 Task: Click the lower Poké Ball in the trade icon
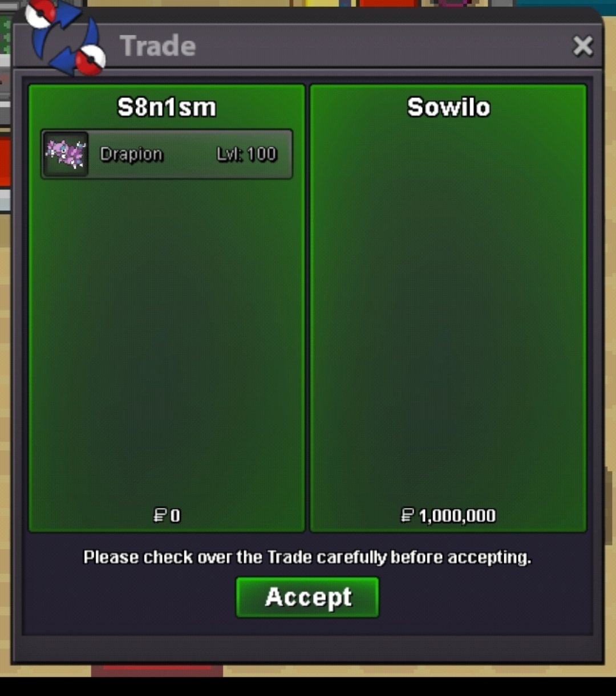point(91,59)
